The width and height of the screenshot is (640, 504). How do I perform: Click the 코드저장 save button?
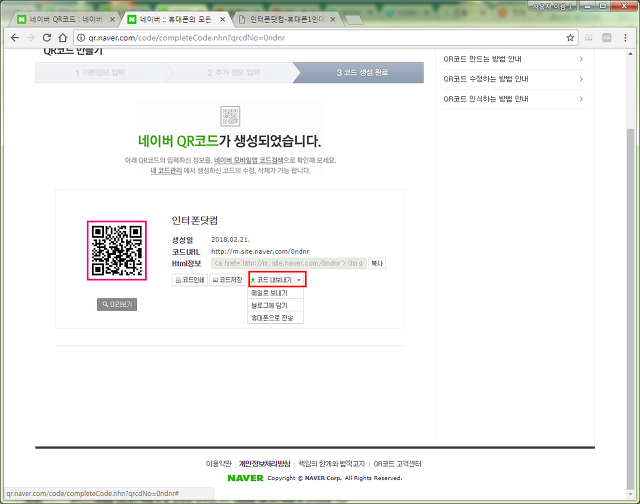coord(228,280)
